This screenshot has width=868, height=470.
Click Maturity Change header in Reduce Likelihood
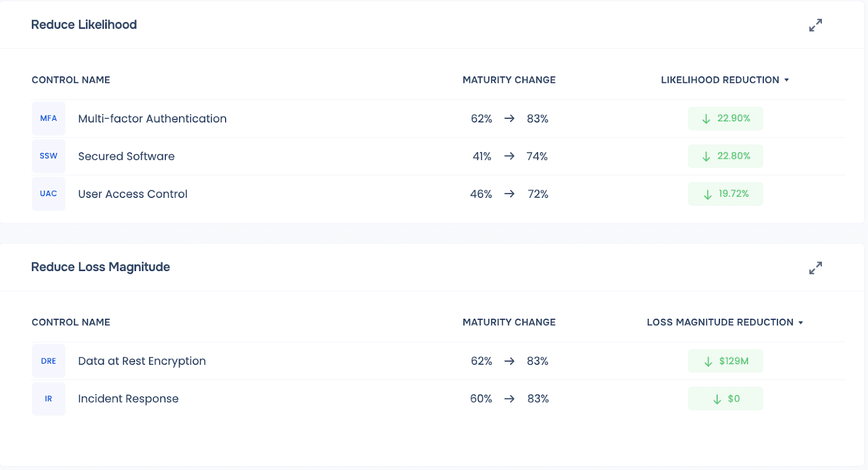point(509,80)
